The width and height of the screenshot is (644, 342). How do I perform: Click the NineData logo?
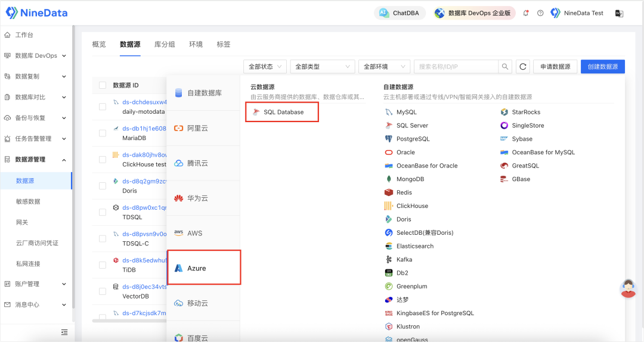36,13
